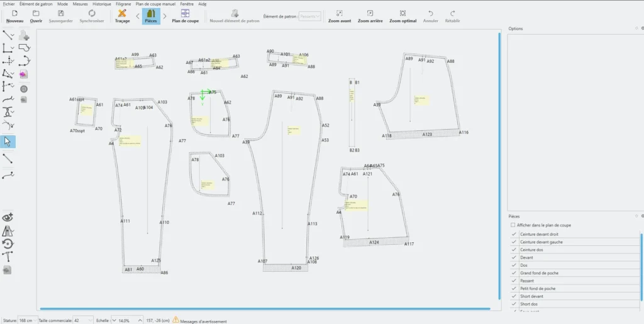The height and width of the screenshot is (324, 644).
Task: Open the Mesures menu
Action: (80, 4)
